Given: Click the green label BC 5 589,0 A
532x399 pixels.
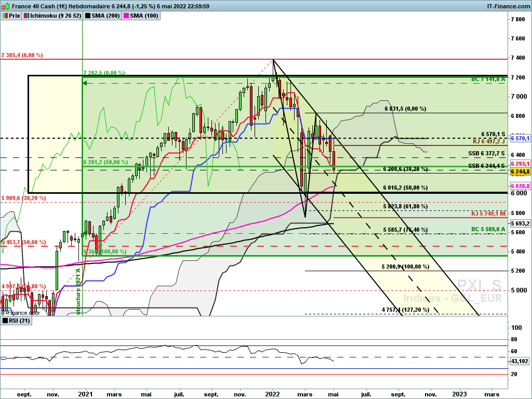Looking at the screenshot, I should tap(488, 229).
